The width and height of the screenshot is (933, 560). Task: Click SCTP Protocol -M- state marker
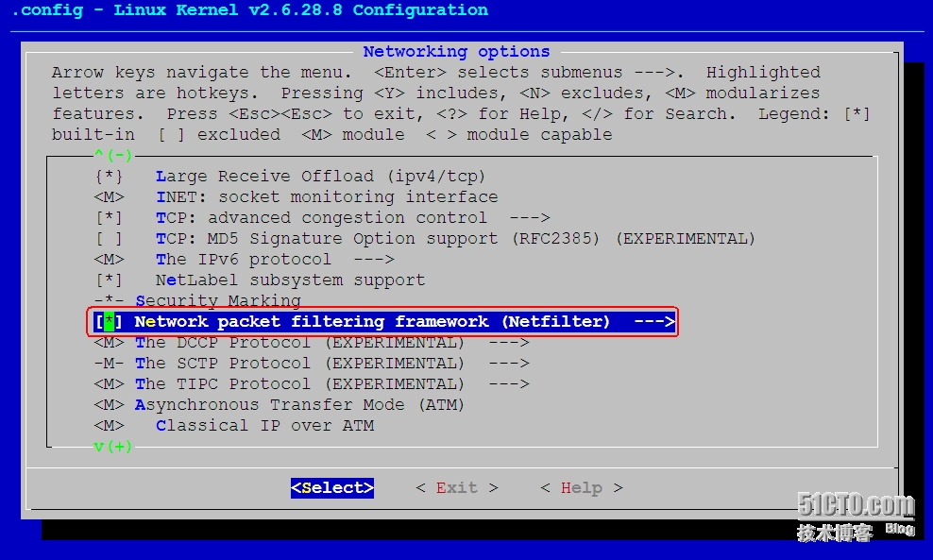point(109,364)
